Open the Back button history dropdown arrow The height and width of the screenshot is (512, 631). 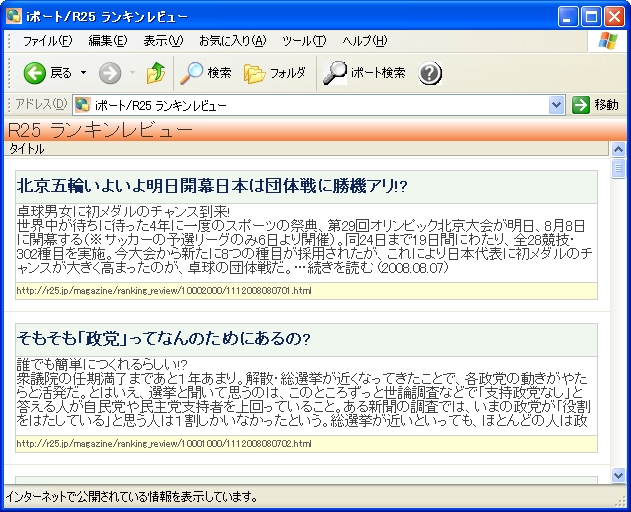[x=83, y=73]
